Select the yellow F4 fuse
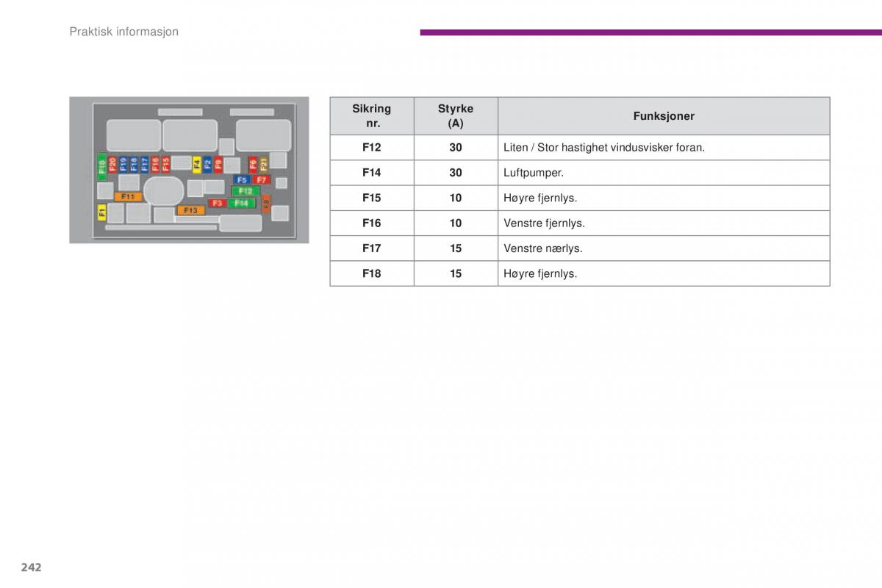Image resolution: width=882 pixels, height=588 pixels. point(197,164)
